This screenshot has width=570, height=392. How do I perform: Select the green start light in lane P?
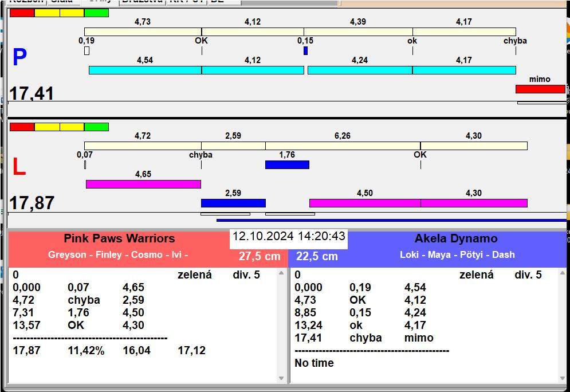click(x=96, y=13)
